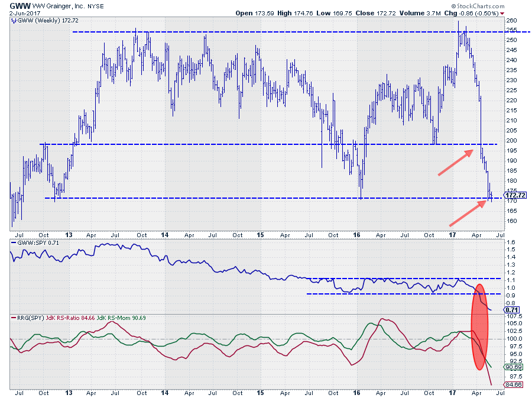Click the 84.66 RS-Ratio value tag
Screen dimensions: 532x398
pos(513,385)
